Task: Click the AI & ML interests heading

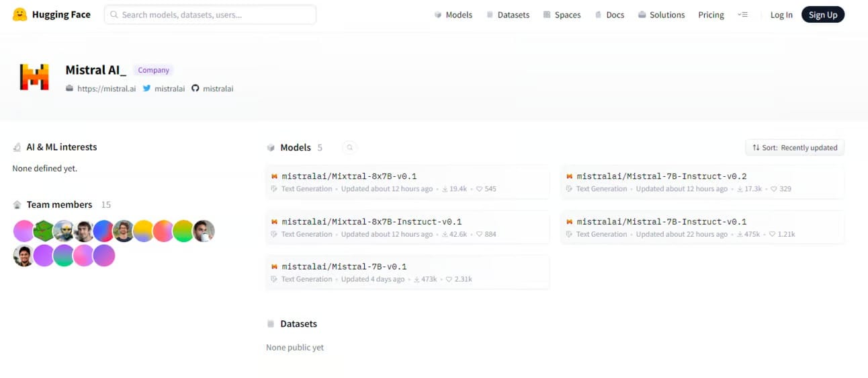Action: click(62, 147)
